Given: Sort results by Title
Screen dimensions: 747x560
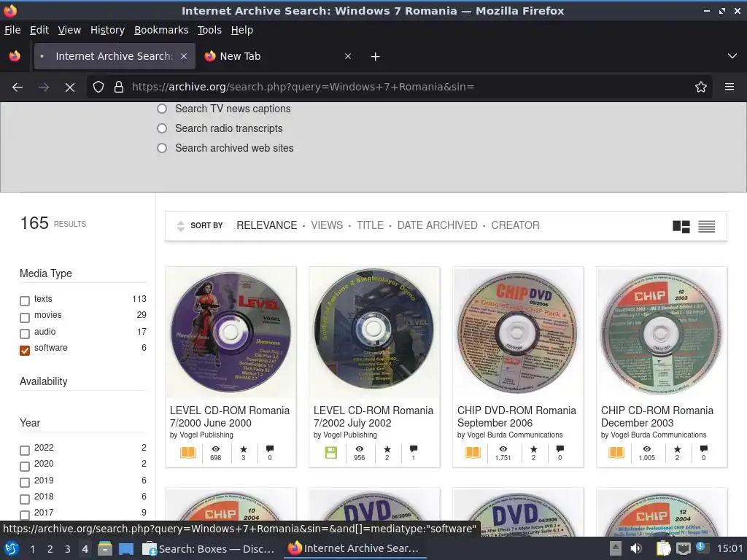Looking at the screenshot, I should pos(370,225).
